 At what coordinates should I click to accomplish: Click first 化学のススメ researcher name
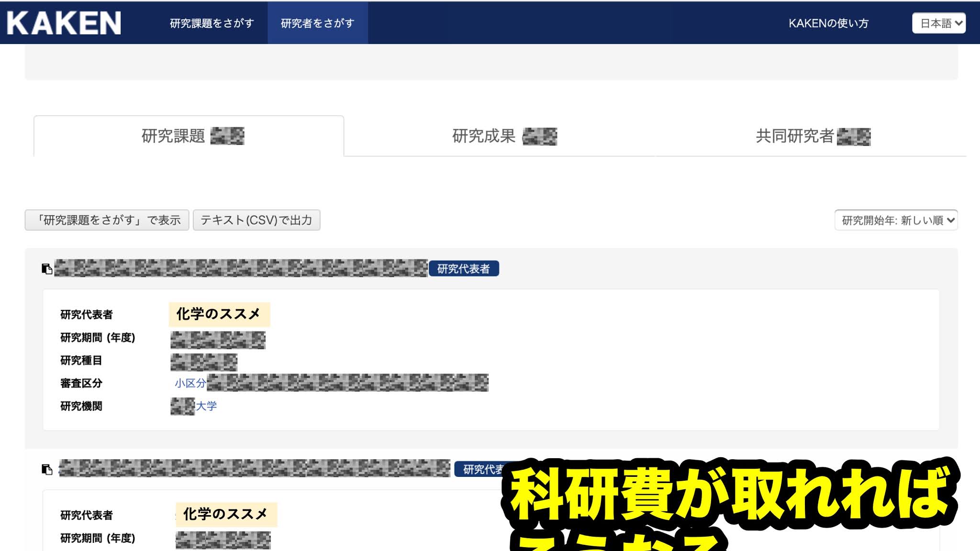pos(219,314)
